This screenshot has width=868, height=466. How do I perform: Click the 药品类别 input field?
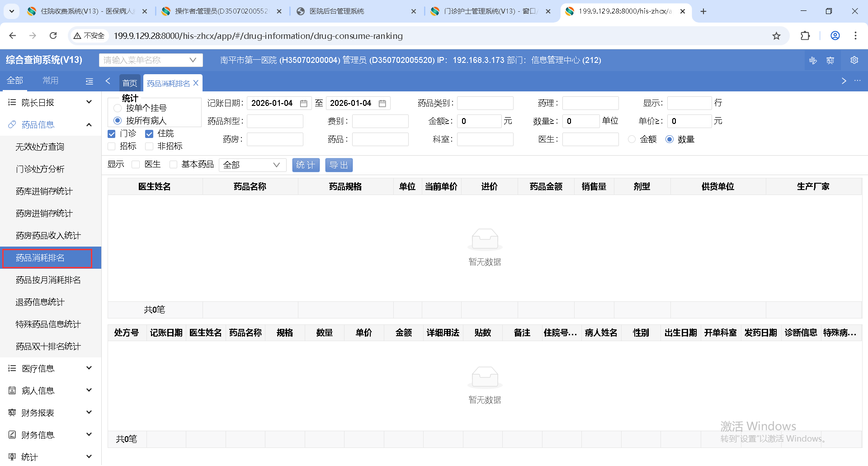(x=485, y=103)
